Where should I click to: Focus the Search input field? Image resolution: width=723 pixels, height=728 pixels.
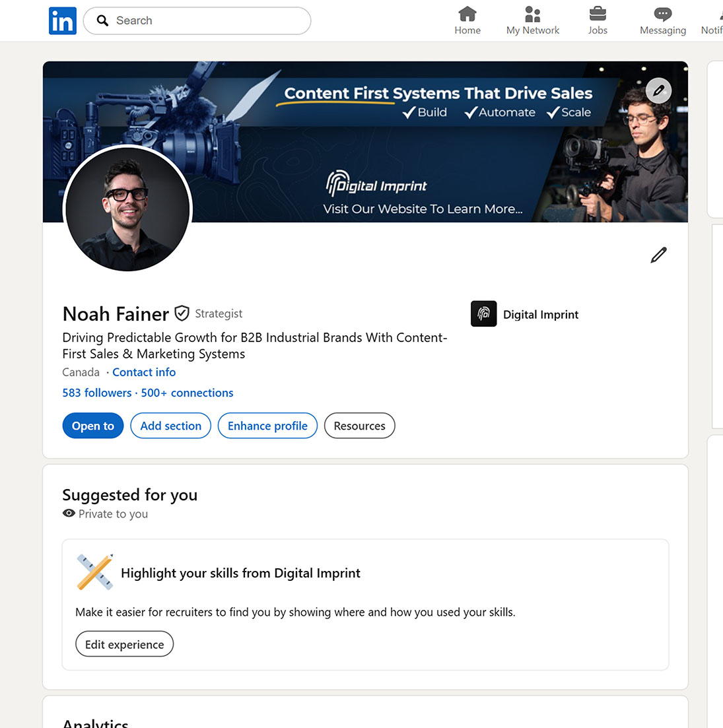[197, 21]
